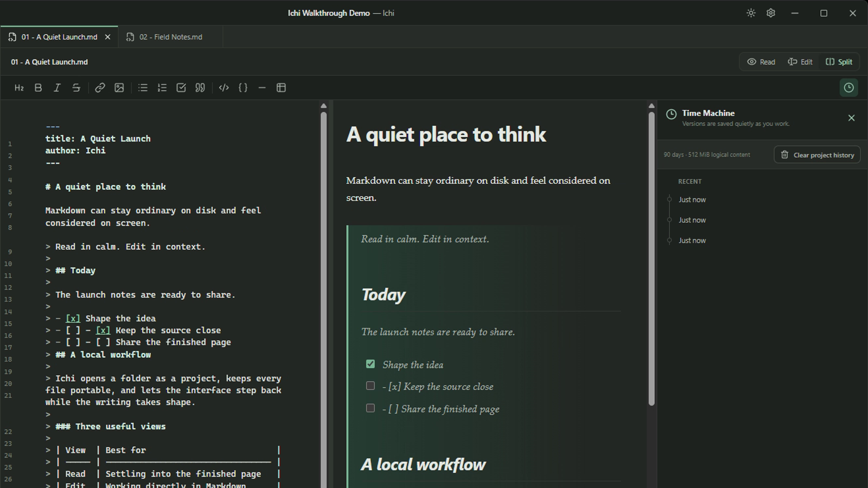This screenshot has width=868, height=488.
Task: Insert a blockquote
Action: [200, 88]
